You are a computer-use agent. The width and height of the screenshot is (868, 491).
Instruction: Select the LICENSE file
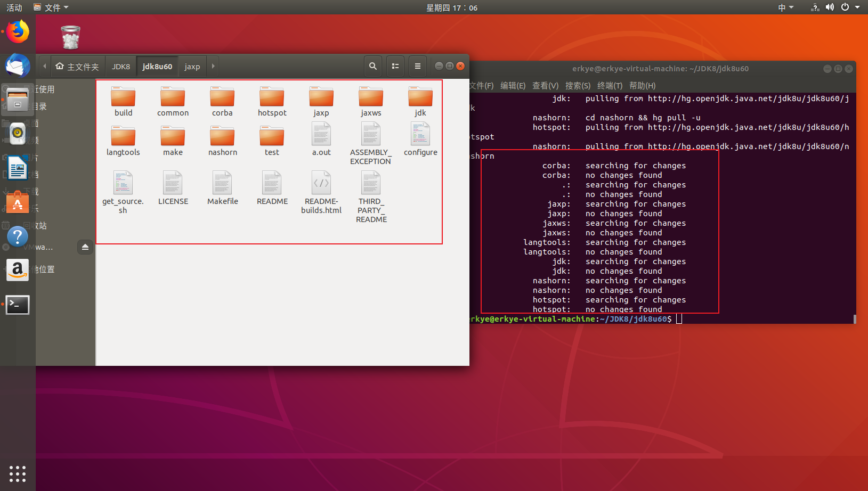[173, 189]
